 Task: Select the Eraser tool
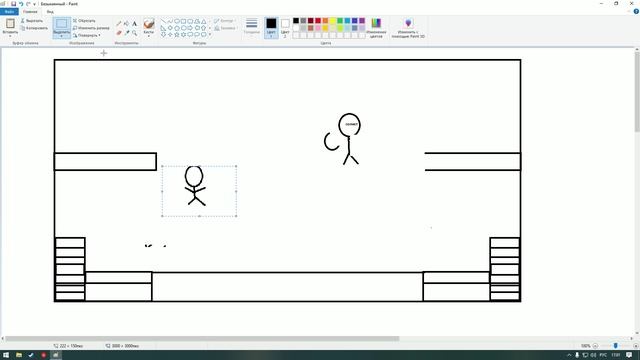pos(119,33)
